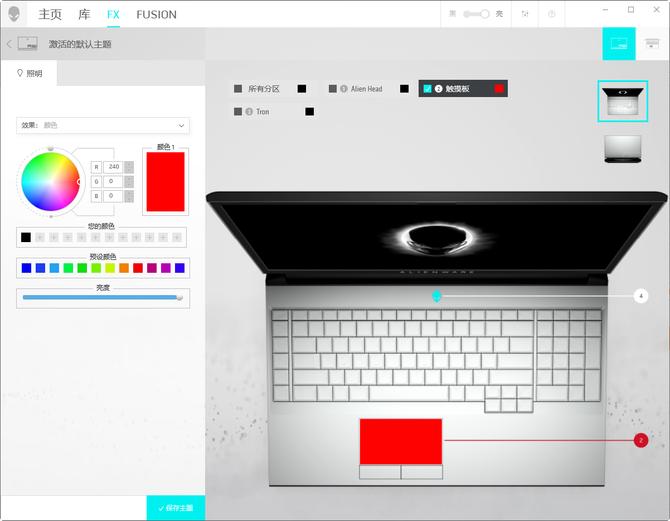Click the number 2 badge beside 触摸板
Screen dimensions: 670x521
coord(438,88)
